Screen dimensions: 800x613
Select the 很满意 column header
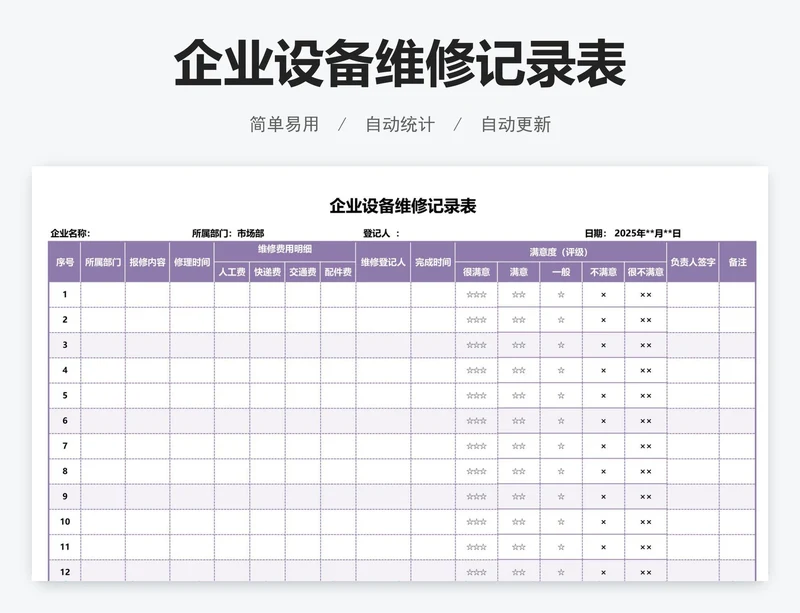[477, 273]
